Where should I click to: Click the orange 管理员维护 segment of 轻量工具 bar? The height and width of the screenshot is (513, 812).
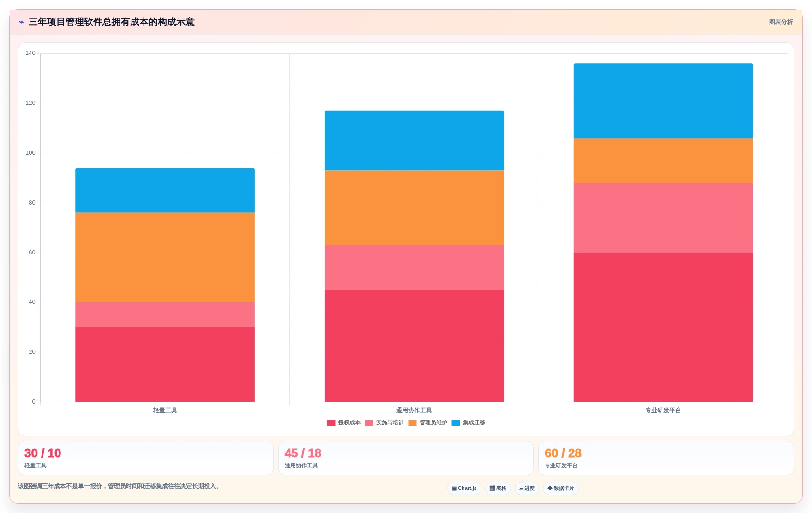tap(165, 258)
